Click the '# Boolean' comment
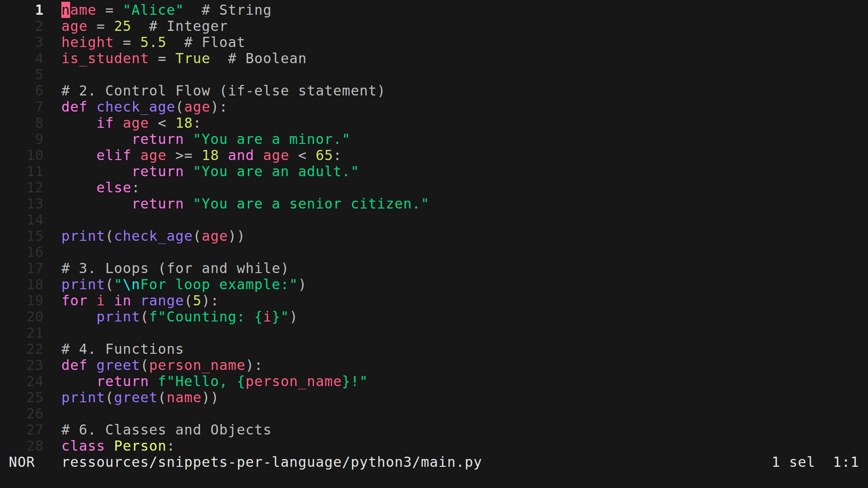Image resolution: width=868 pixels, height=488 pixels. 267,59
